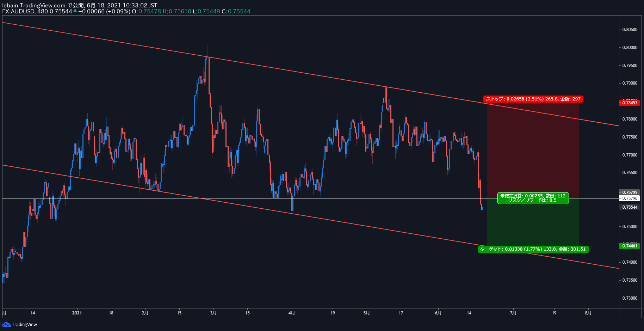
Task: Click the 0.74000 price axis label
Action: click(630, 262)
